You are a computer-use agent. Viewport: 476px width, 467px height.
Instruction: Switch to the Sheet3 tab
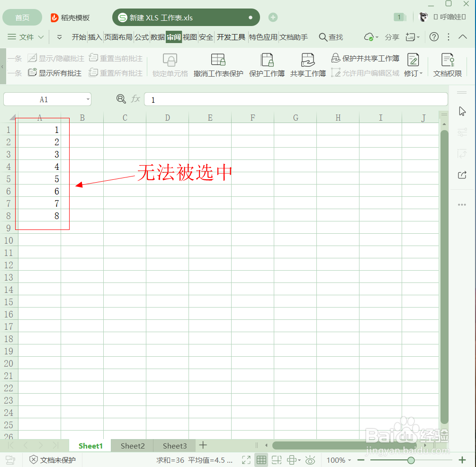pyautogui.click(x=175, y=445)
